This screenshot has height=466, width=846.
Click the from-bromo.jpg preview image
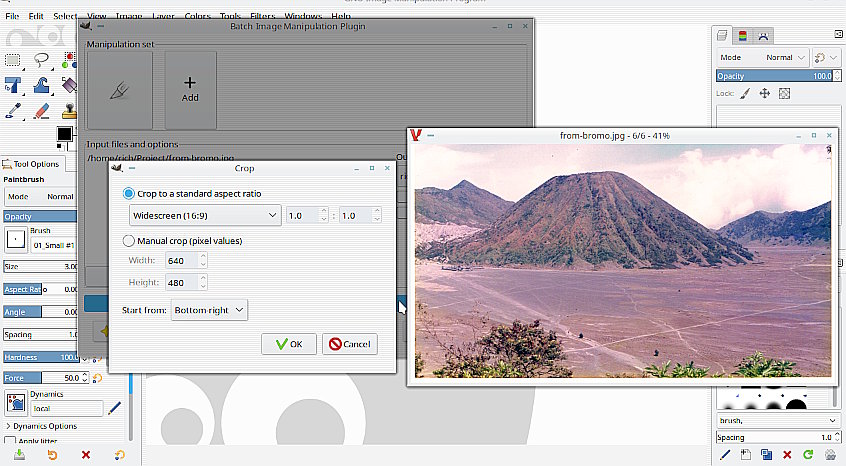click(623, 261)
